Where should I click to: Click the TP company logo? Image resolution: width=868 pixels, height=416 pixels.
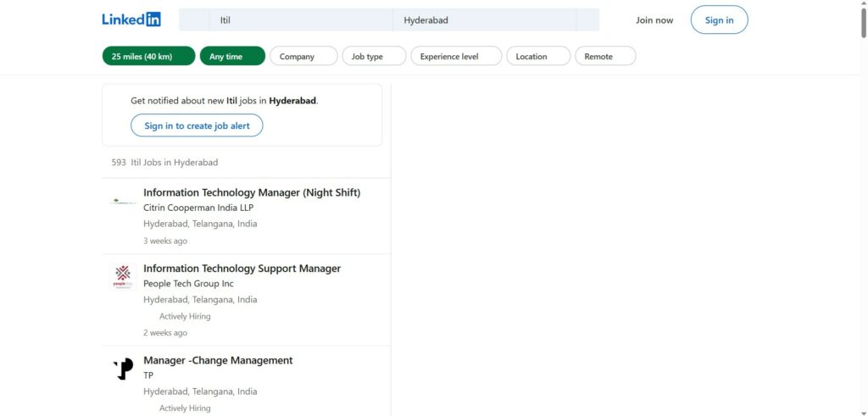[x=123, y=369]
